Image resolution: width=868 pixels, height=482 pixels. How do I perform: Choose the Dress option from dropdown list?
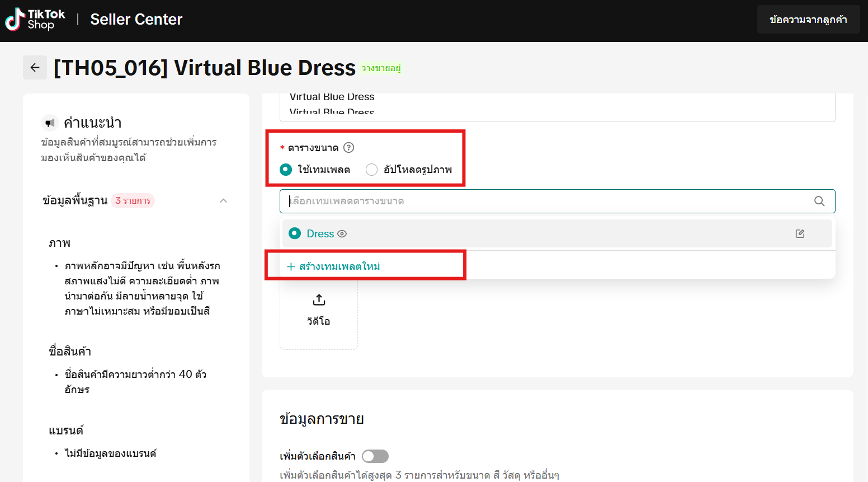(x=320, y=234)
